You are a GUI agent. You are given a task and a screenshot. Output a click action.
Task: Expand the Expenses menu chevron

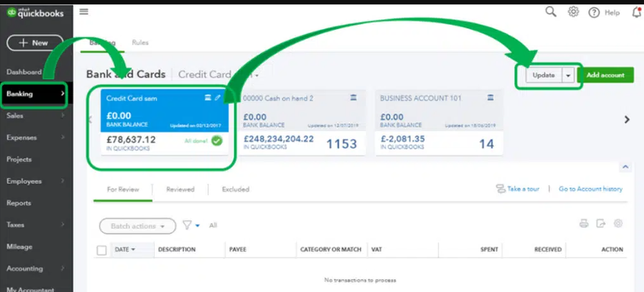[63, 137]
